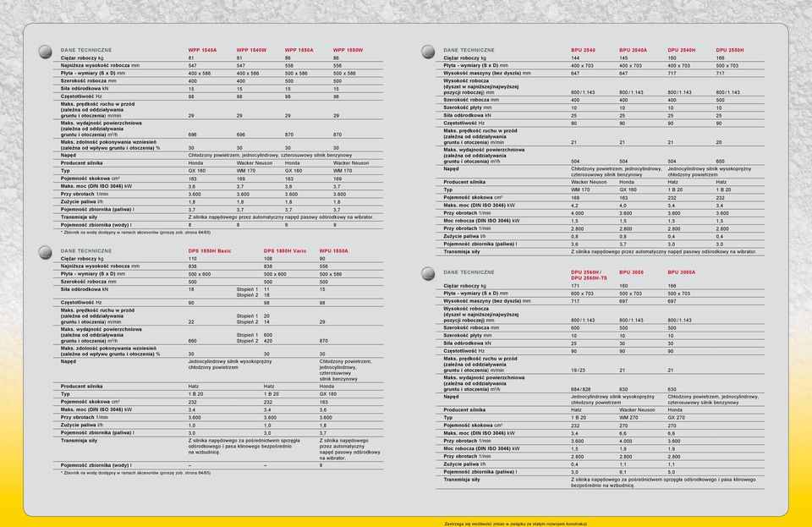Select the DPU 2560H / DPU 2560H-TS header

coord(589,275)
